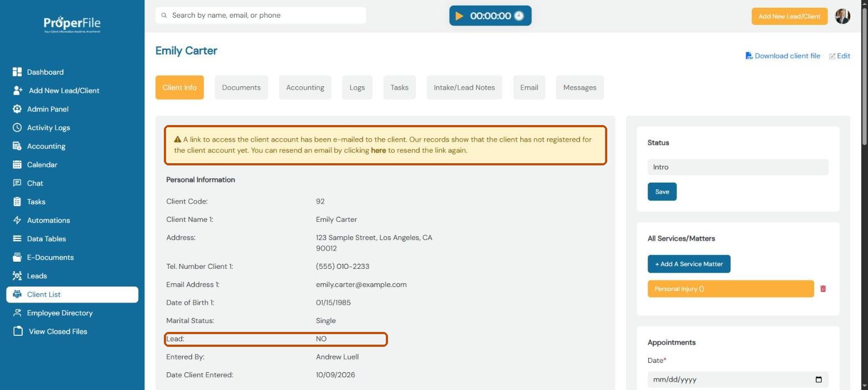
Task: Click the Download client file link
Action: 787,56
